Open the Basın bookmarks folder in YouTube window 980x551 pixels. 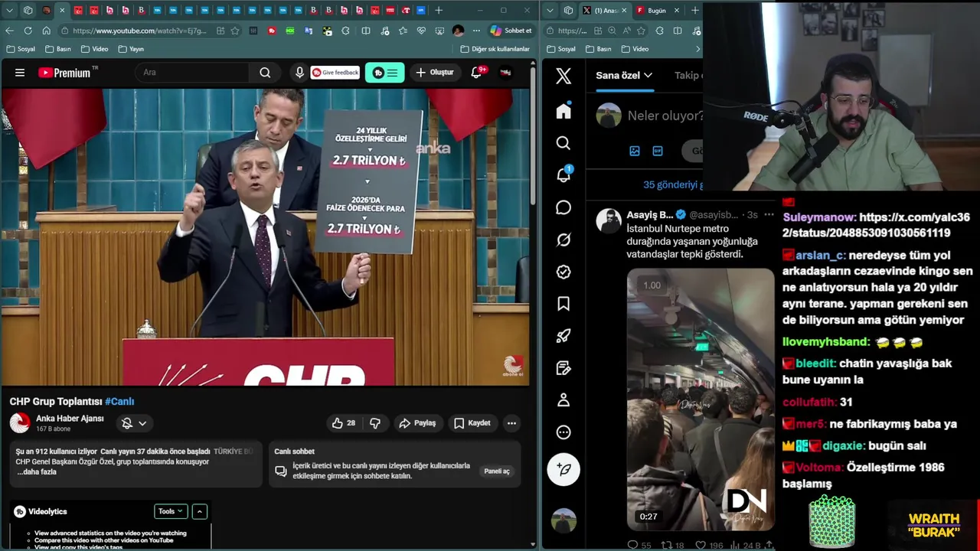tap(58, 49)
